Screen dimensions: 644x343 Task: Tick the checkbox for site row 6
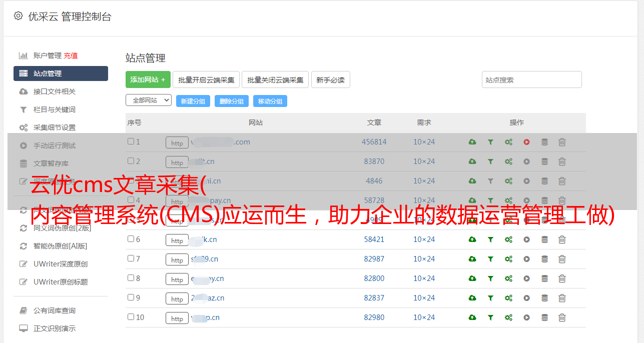(x=131, y=239)
